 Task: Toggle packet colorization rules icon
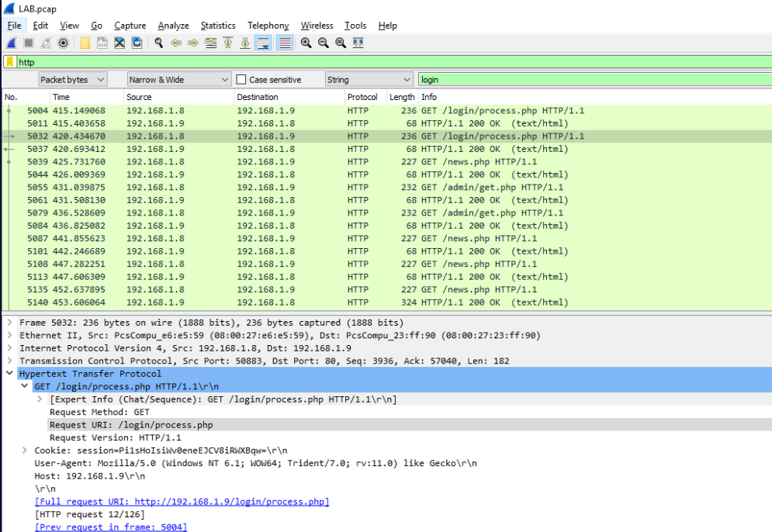285,43
